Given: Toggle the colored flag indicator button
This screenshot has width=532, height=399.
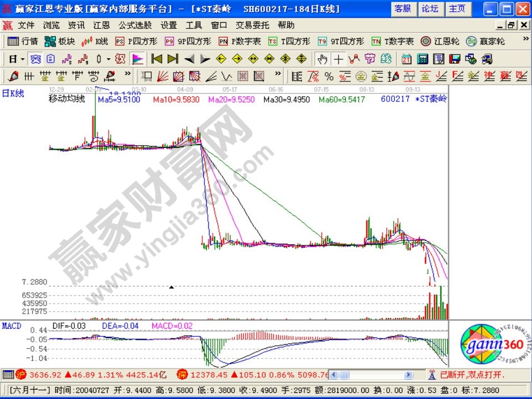Looking at the screenshot, I should point(137,59).
